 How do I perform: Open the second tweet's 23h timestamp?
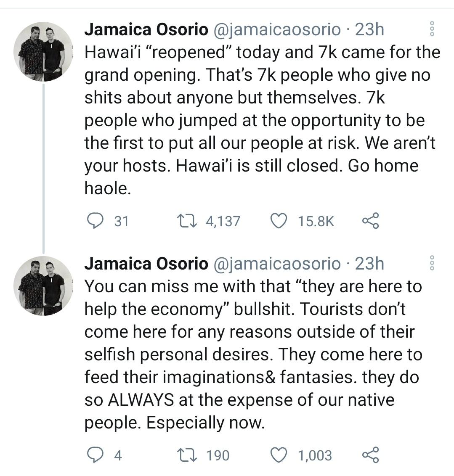click(369, 264)
